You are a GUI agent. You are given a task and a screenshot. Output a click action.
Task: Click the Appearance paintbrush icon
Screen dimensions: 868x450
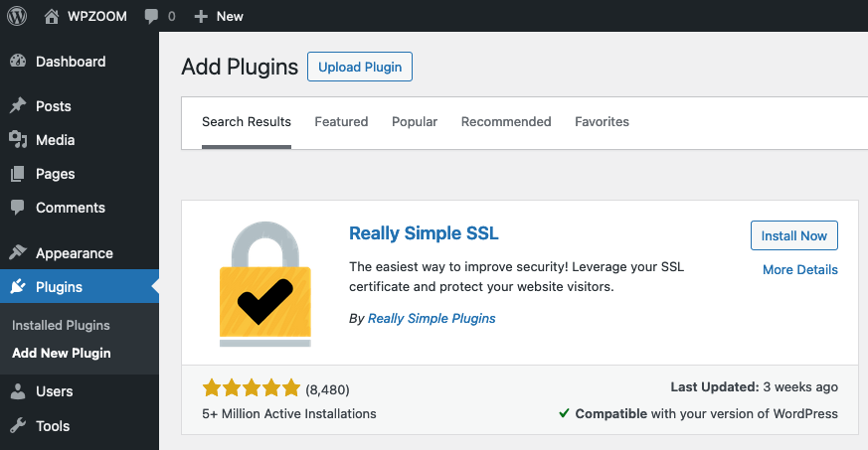[18, 252]
